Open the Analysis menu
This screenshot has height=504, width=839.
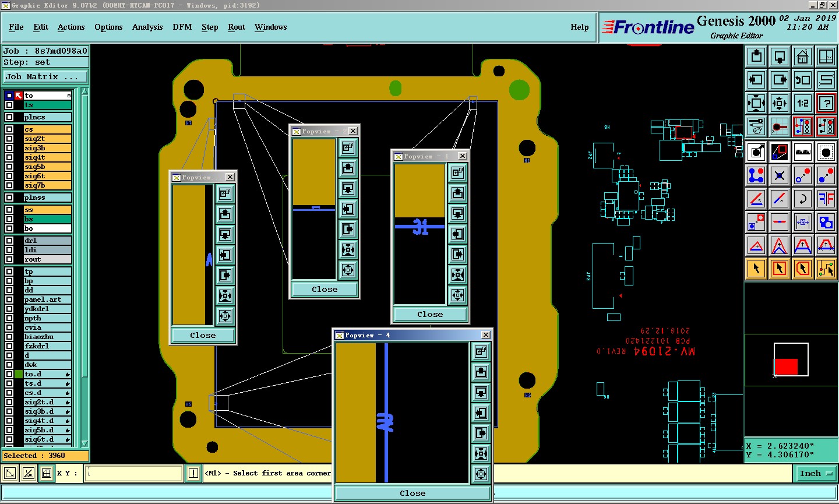[147, 27]
